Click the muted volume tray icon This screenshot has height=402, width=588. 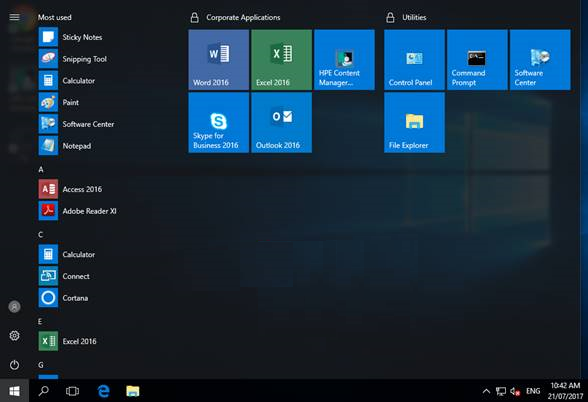click(x=515, y=392)
